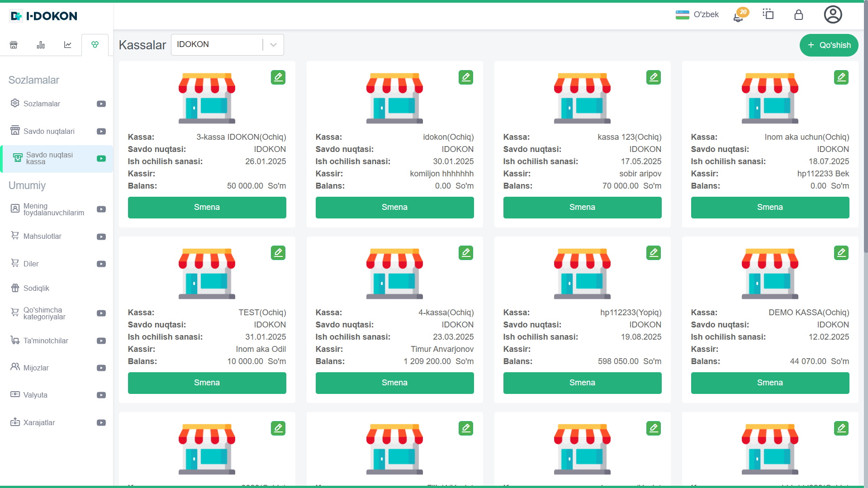Image resolution: width=868 pixels, height=488 pixels.
Task: Play video help for Savdo nuqtalari
Action: pyautogui.click(x=101, y=132)
